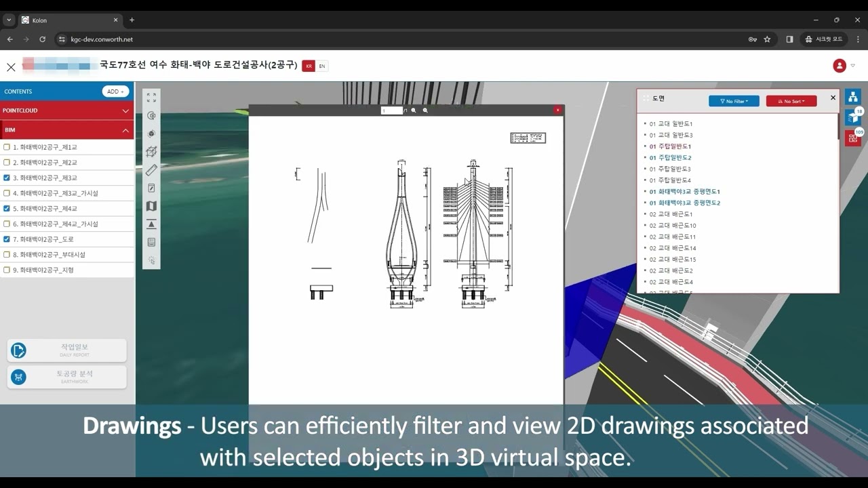This screenshot has height=488, width=868.
Task: Open dropdown arrow beside the user avatar
Action: [x=852, y=66]
